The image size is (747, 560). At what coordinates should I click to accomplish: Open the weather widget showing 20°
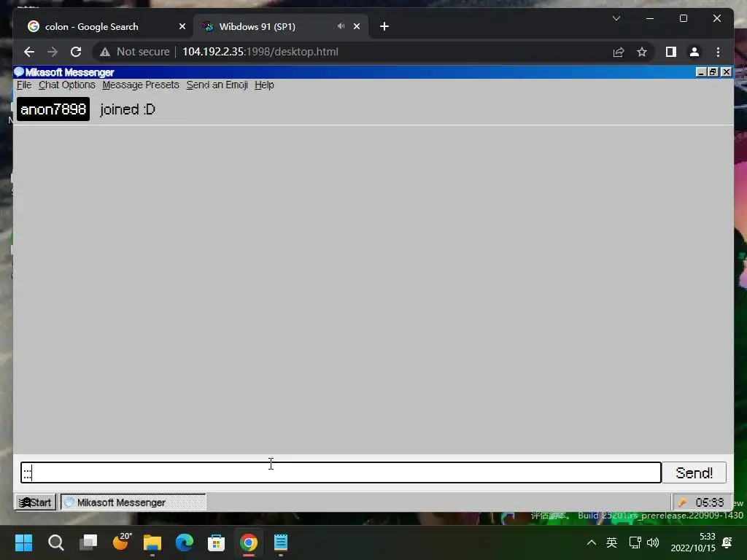click(122, 542)
